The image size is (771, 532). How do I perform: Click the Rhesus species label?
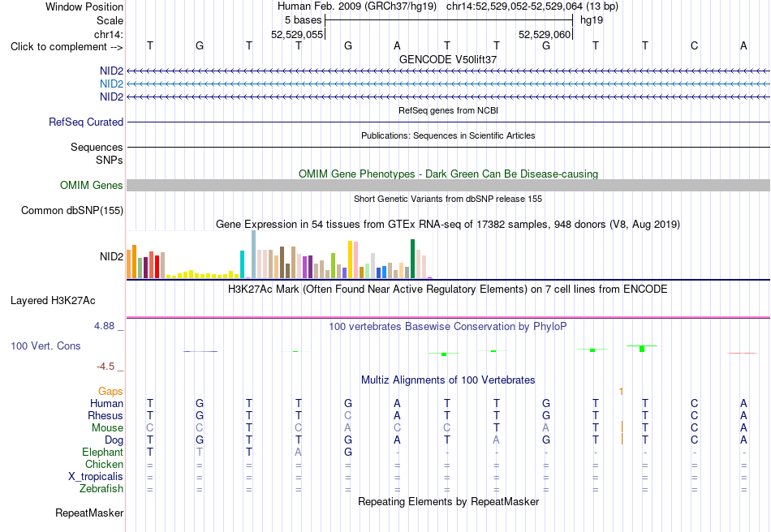[106, 415]
